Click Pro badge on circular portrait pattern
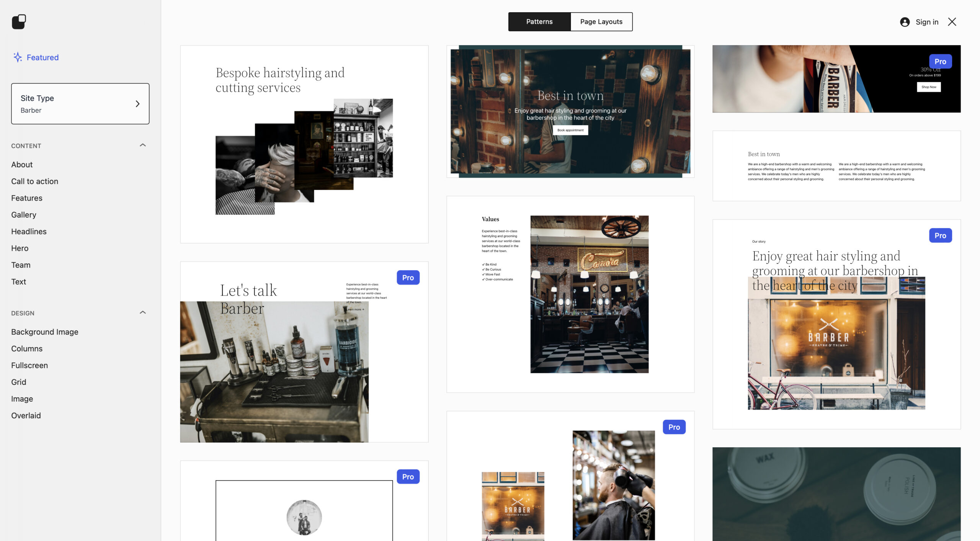Screen dimensions: 980x541 408,477
